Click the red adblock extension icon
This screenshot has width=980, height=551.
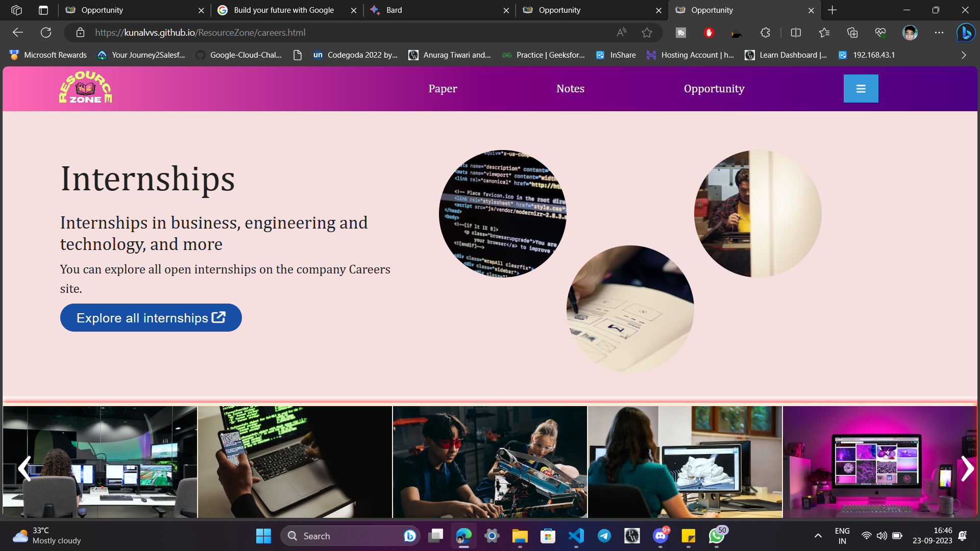(708, 33)
